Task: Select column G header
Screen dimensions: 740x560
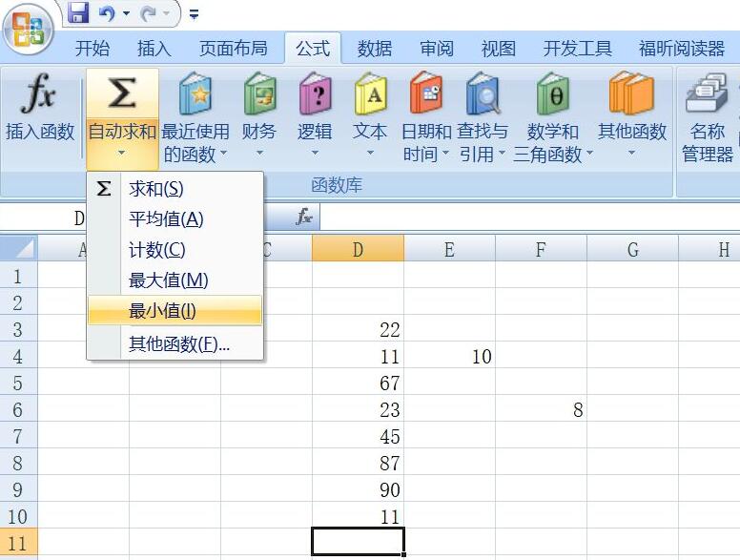Action: click(633, 249)
